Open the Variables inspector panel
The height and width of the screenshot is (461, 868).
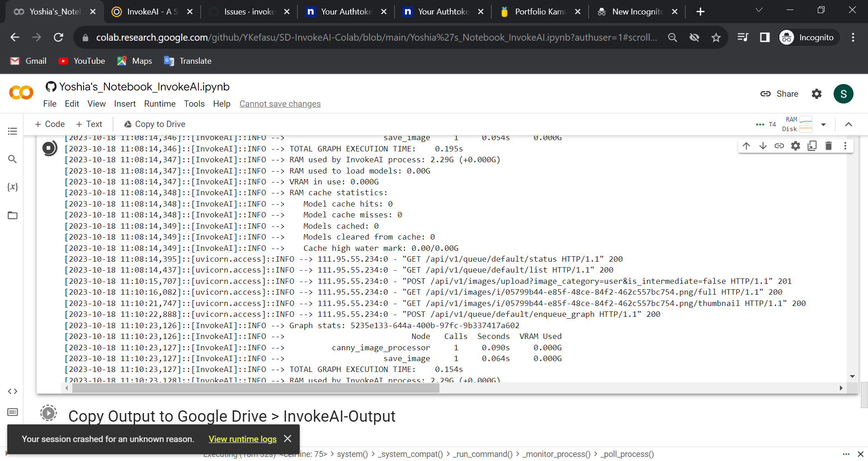pos(12,187)
